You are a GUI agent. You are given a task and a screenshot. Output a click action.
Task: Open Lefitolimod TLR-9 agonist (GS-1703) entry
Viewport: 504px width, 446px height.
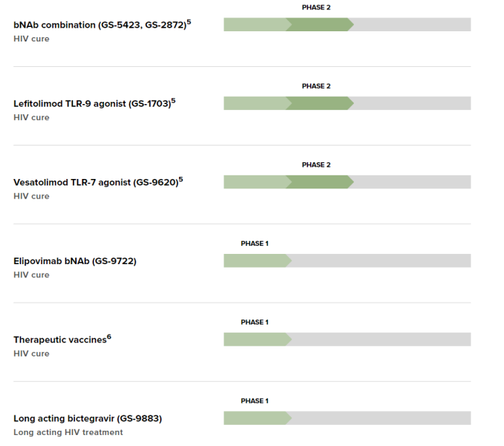(92, 104)
